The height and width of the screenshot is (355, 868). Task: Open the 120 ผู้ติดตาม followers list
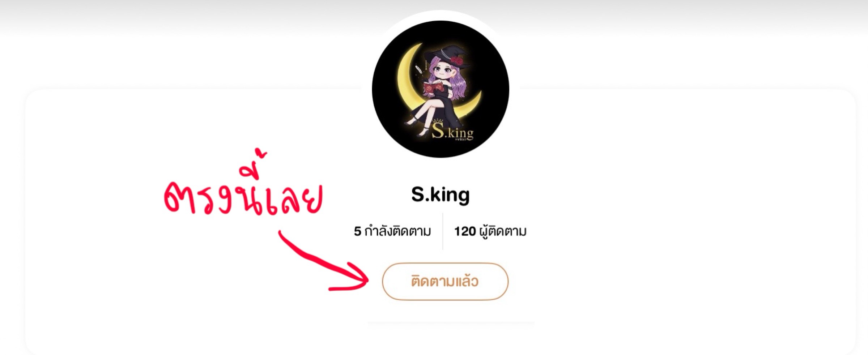[490, 231]
